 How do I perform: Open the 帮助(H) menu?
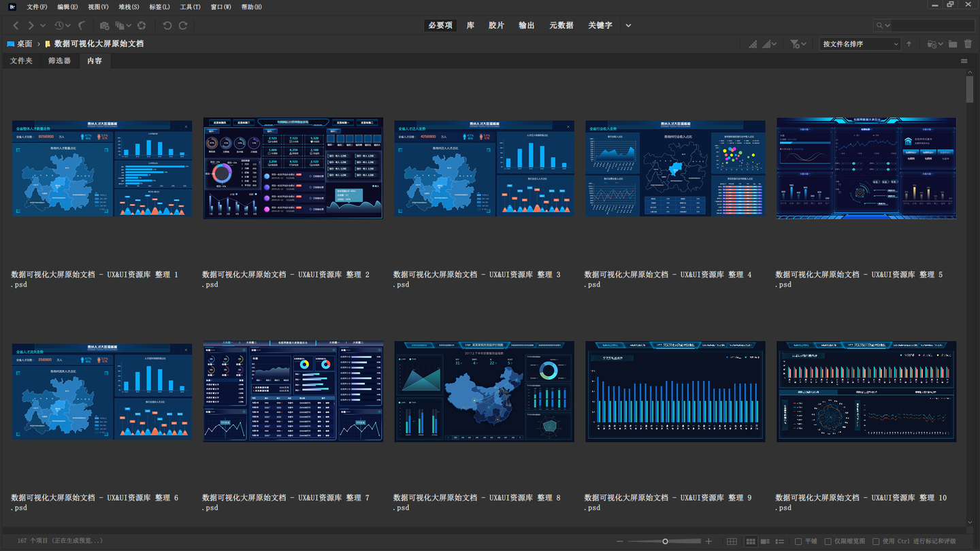point(251,7)
